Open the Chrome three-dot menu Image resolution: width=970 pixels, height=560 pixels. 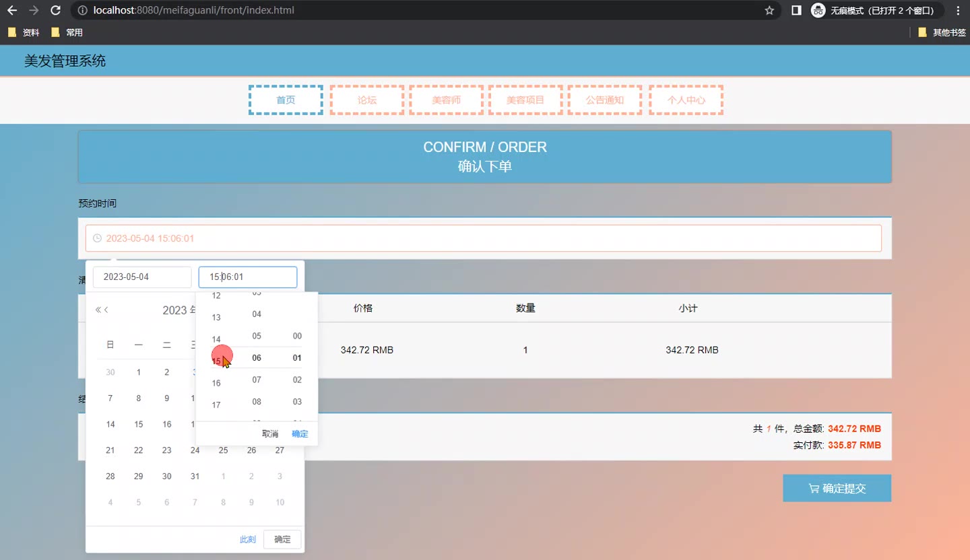[958, 10]
